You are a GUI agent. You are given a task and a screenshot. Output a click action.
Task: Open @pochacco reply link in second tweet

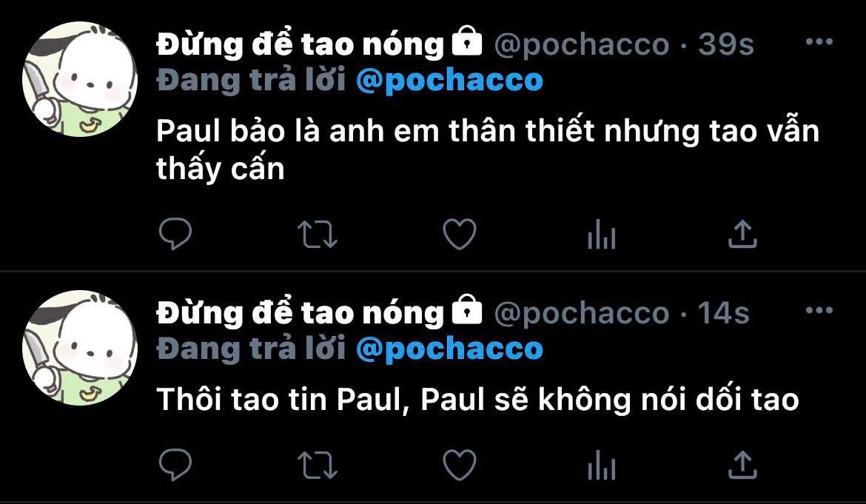click(449, 350)
